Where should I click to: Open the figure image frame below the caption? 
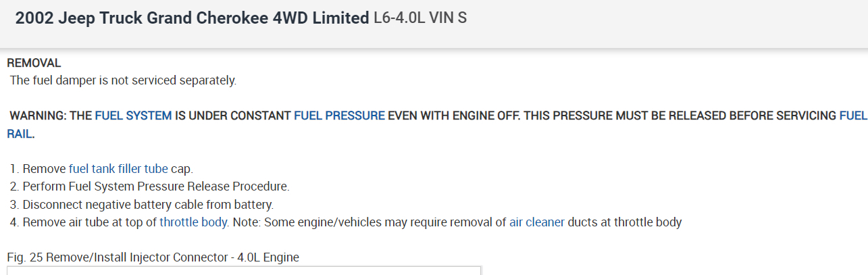pos(243,270)
